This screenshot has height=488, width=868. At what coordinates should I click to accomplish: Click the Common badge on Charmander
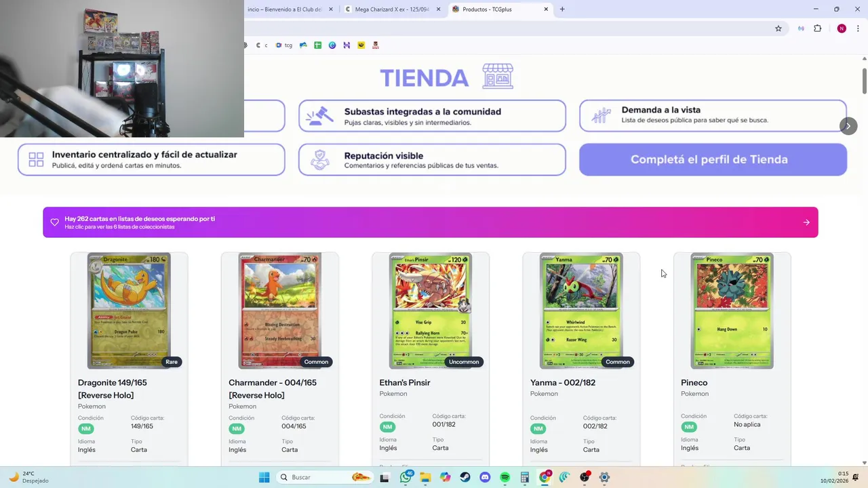coord(316,362)
